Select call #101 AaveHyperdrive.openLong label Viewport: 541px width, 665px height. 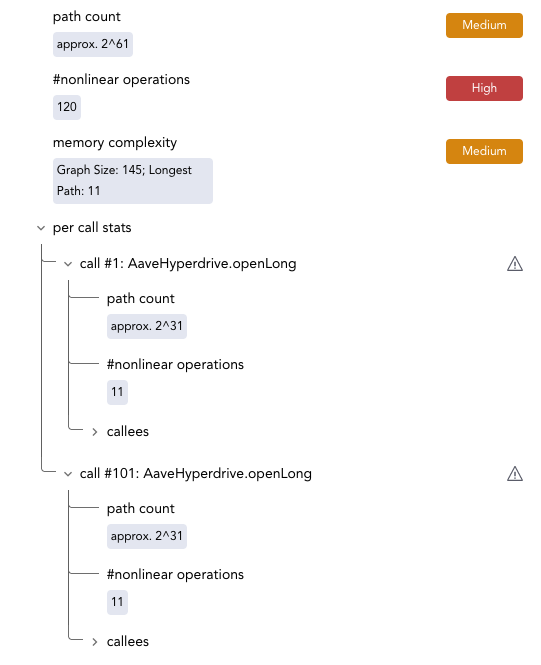195,473
